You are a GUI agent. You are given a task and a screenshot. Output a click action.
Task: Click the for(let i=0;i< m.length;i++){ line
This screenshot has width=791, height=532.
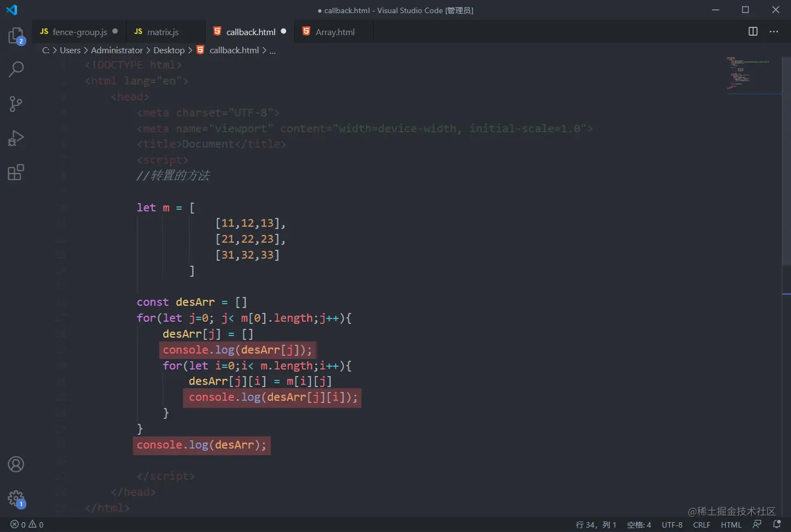[257, 366]
